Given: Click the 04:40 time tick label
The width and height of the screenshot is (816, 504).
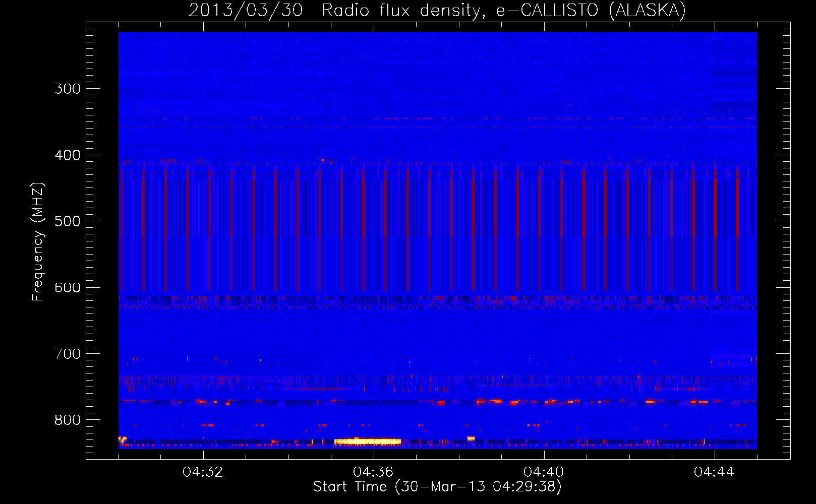Looking at the screenshot, I should point(544,472).
